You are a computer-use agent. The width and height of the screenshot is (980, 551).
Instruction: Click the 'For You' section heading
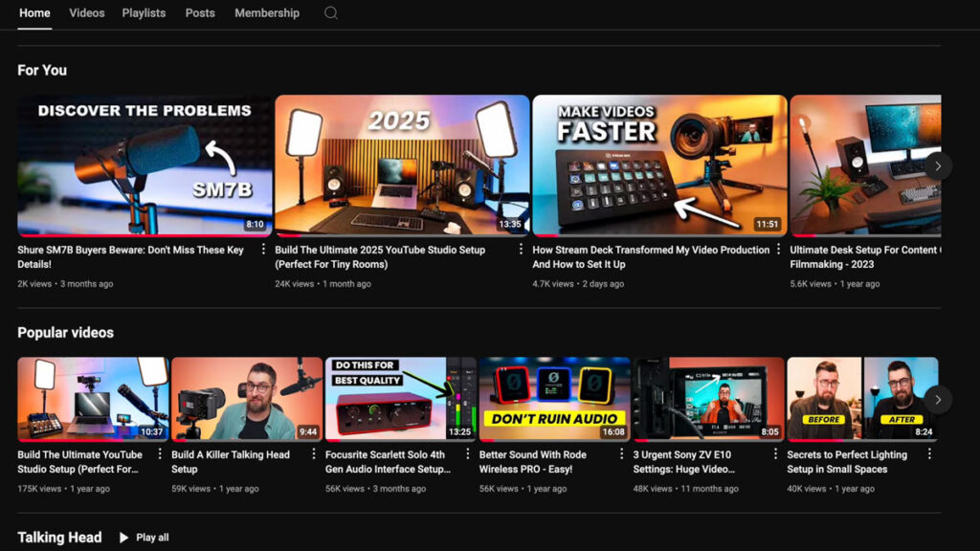point(42,70)
